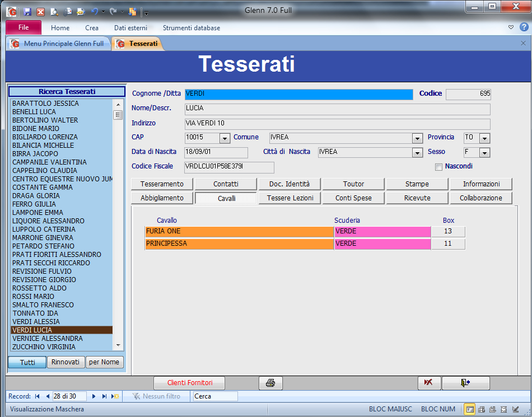Toggle the Nascondi checkbox
The width and height of the screenshot is (532, 417).
438,167
